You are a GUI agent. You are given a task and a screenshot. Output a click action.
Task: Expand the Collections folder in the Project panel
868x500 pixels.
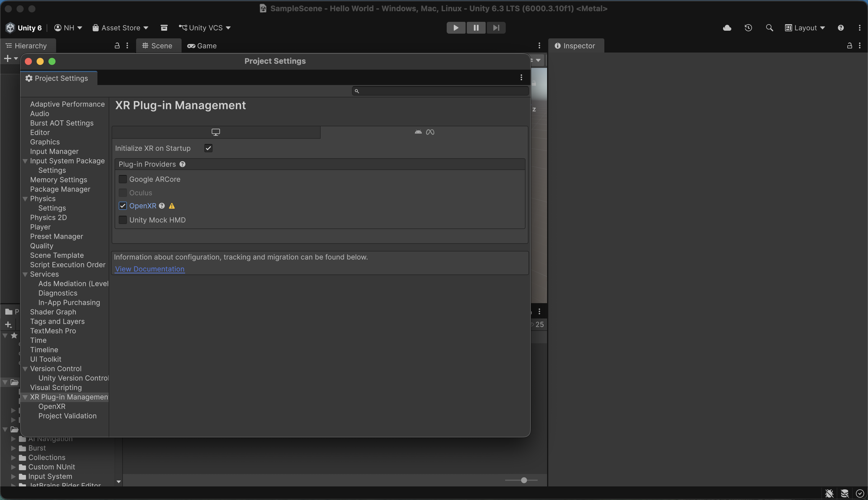[x=13, y=457]
